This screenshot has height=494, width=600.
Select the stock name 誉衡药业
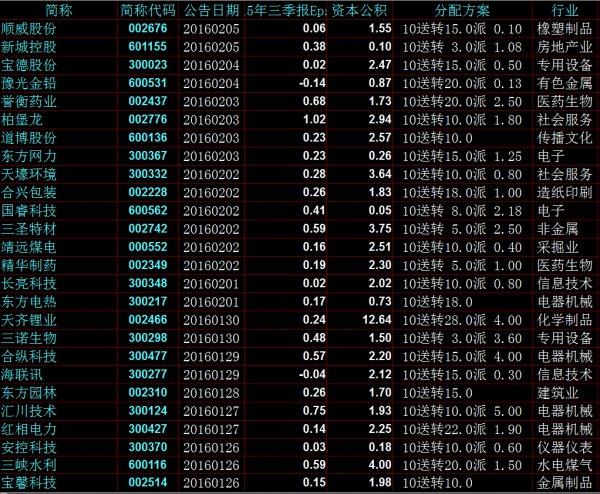tap(29, 101)
